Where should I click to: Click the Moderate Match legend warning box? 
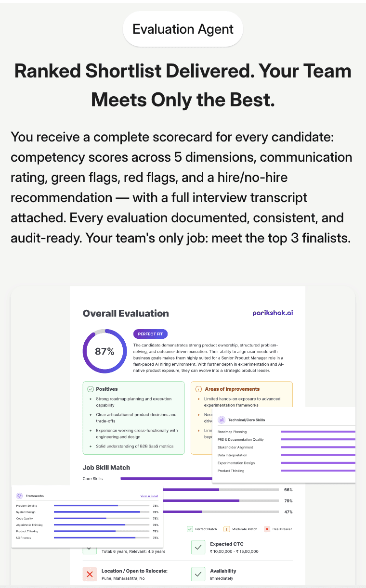point(227,529)
